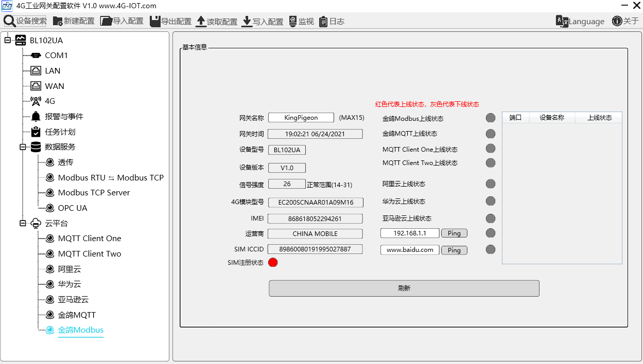643x364 pixels.
Task: Click the OPC UA node icon
Action: pyautogui.click(x=50, y=208)
